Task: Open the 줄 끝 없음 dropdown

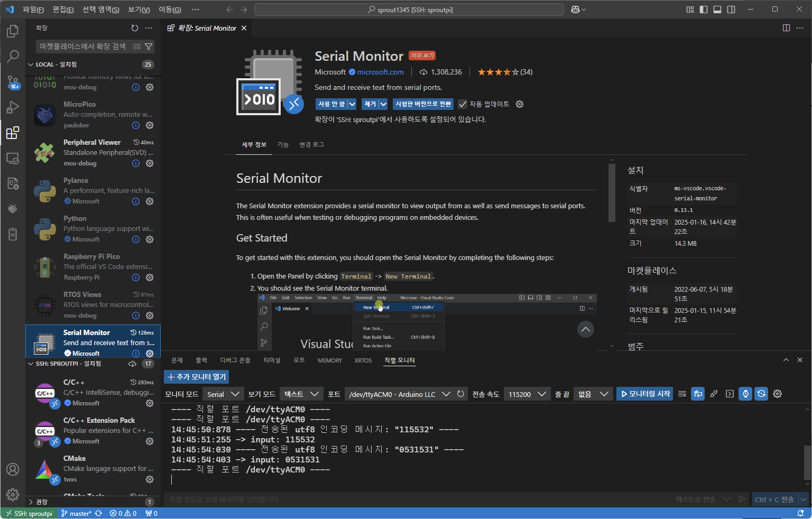Action: pos(593,394)
